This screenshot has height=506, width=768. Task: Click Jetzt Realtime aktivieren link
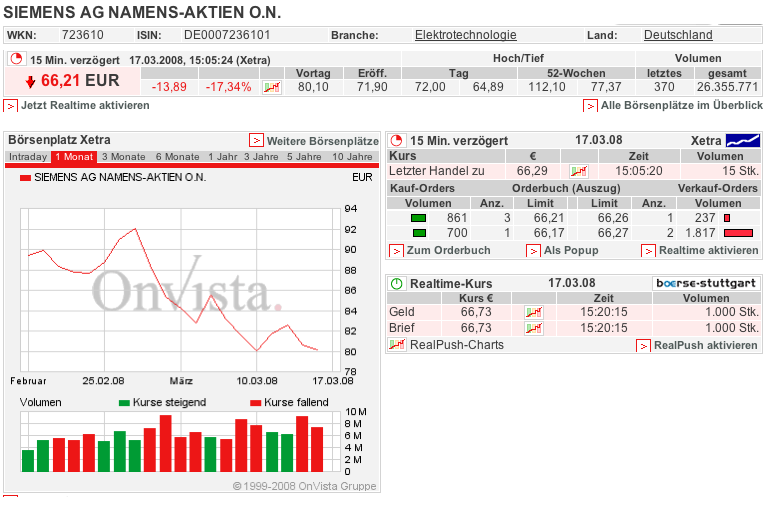pos(85,105)
